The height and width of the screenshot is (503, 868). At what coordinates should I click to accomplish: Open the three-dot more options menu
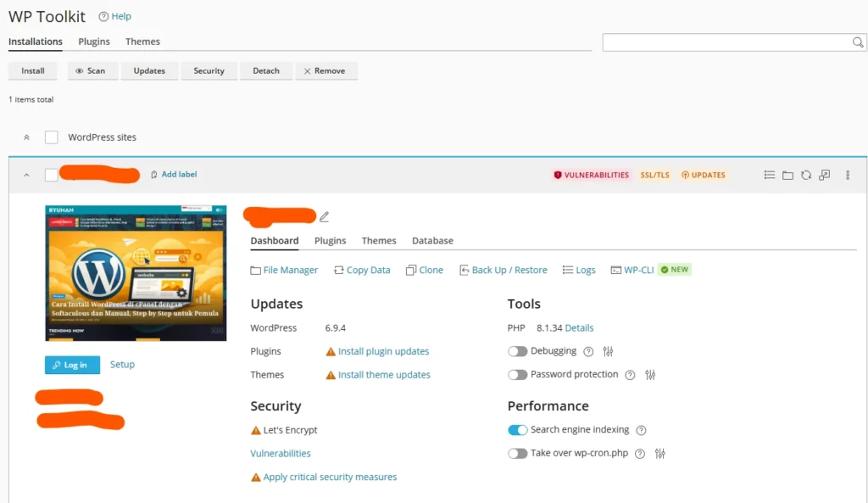[848, 175]
